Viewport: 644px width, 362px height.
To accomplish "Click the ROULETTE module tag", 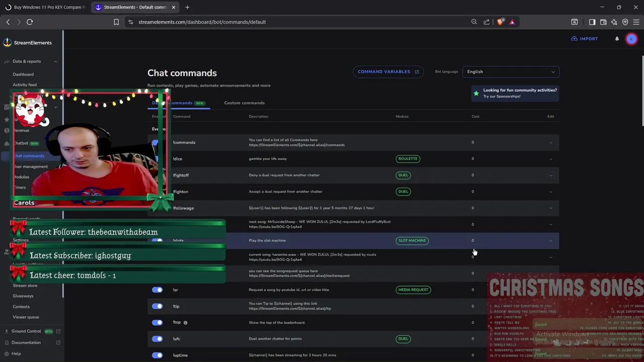I will [408, 159].
